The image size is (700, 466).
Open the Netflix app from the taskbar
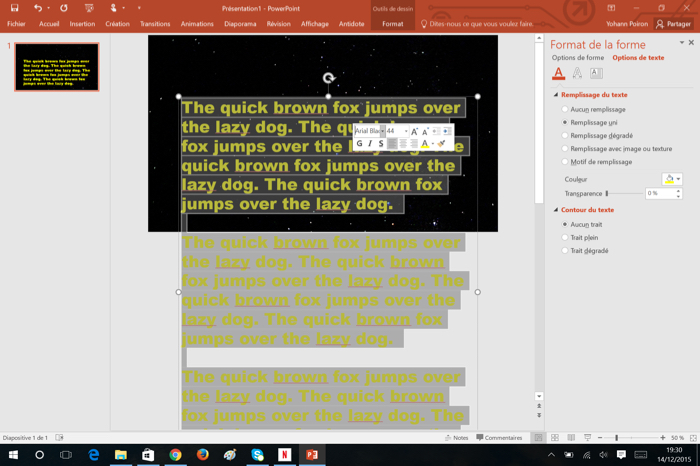point(284,455)
